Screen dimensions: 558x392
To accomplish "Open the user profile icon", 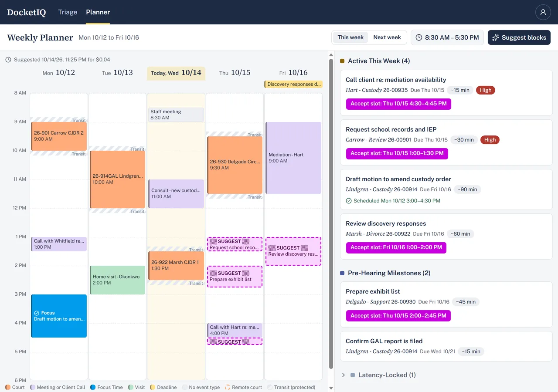I will 543,12.
